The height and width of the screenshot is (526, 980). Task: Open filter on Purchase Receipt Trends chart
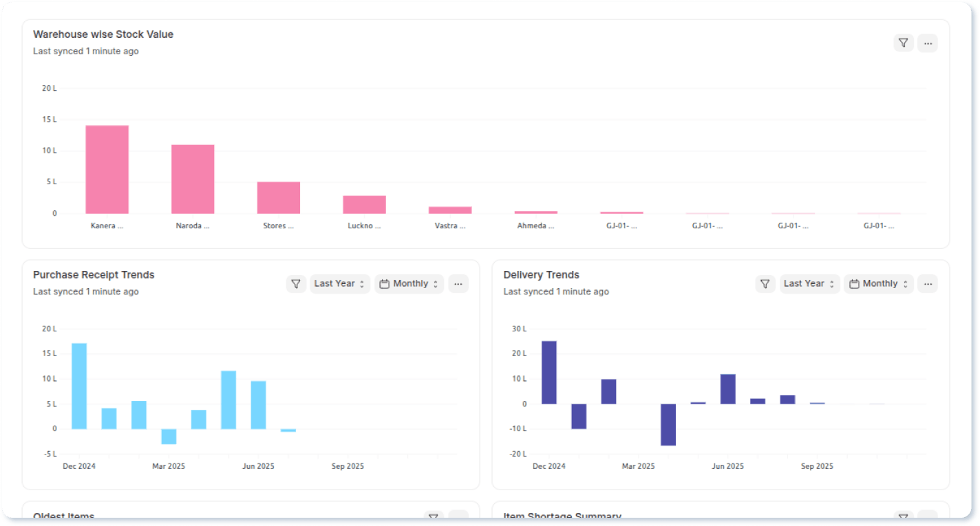pyautogui.click(x=296, y=283)
